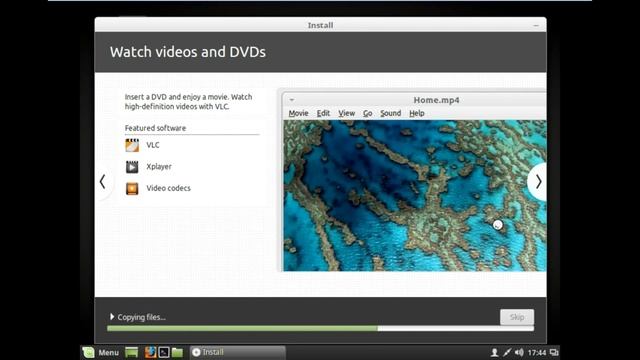Click the VLC application icon
Screen dimensions: 640x360
pyautogui.click(x=132, y=145)
